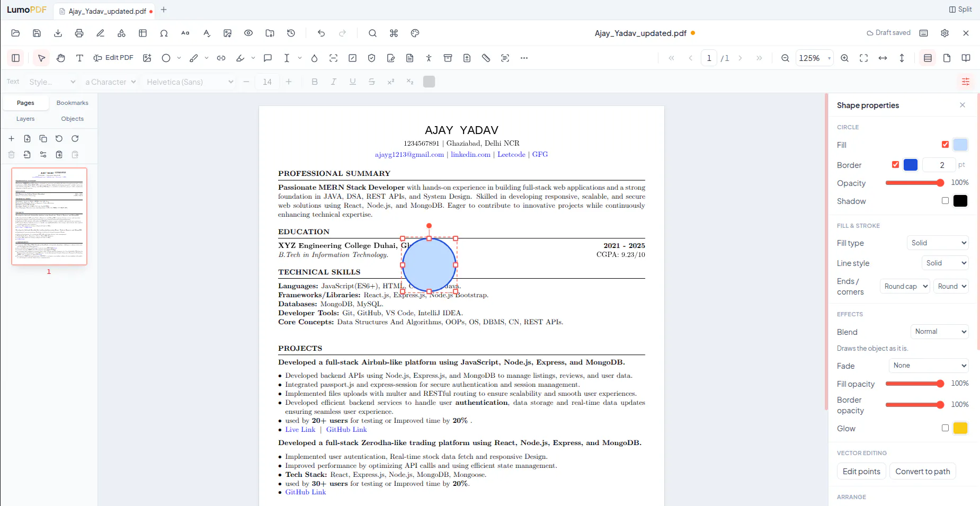
Task: Open the Search tool
Action: [373, 33]
